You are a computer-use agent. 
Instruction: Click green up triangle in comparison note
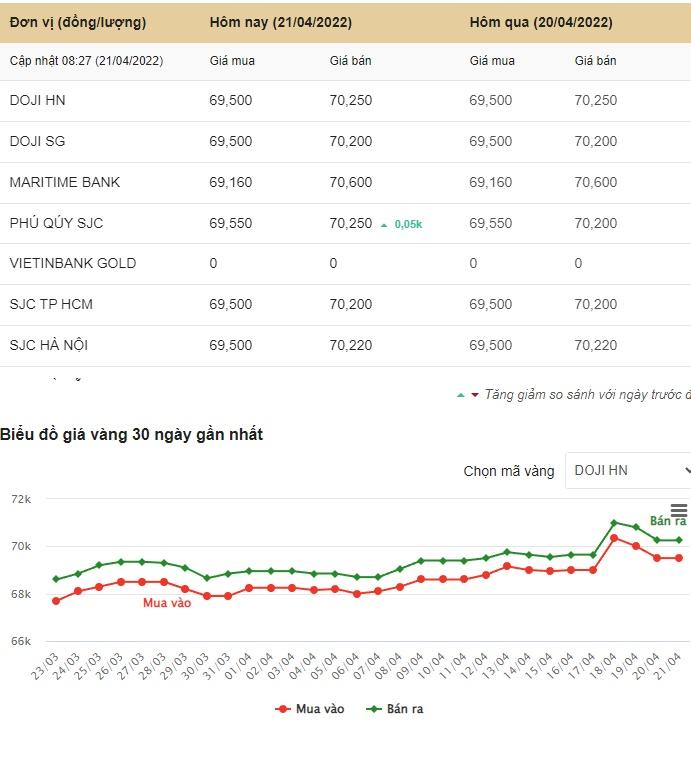click(x=460, y=395)
